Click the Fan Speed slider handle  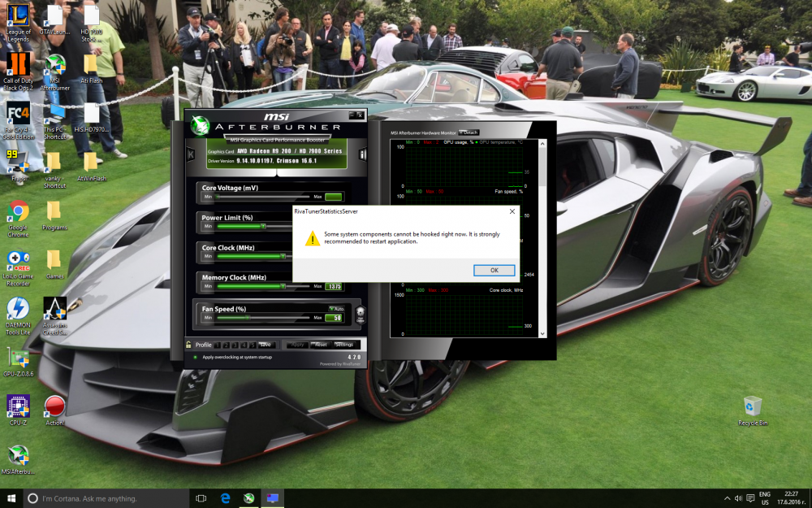(x=248, y=318)
